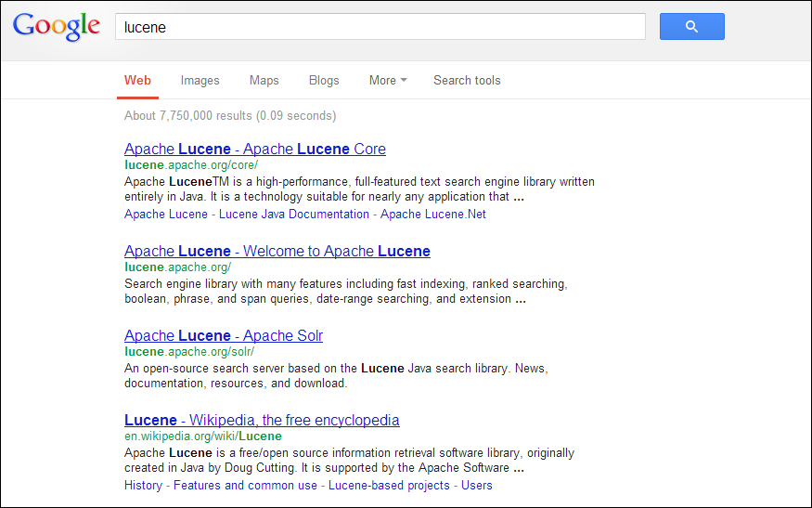The width and height of the screenshot is (812, 508).
Task: Open 'Welcome to Apache Lucene' result
Action: [x=277, y=251]
